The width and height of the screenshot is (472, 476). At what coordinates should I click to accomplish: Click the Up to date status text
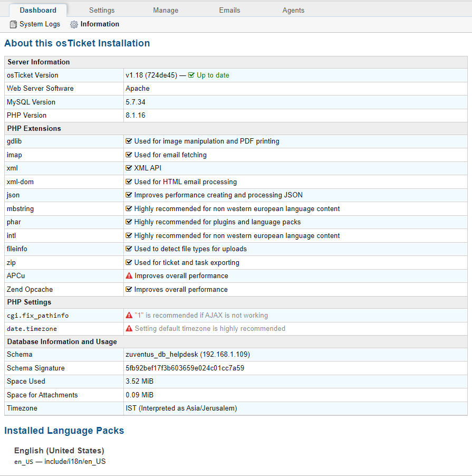(x=213, y=75)
